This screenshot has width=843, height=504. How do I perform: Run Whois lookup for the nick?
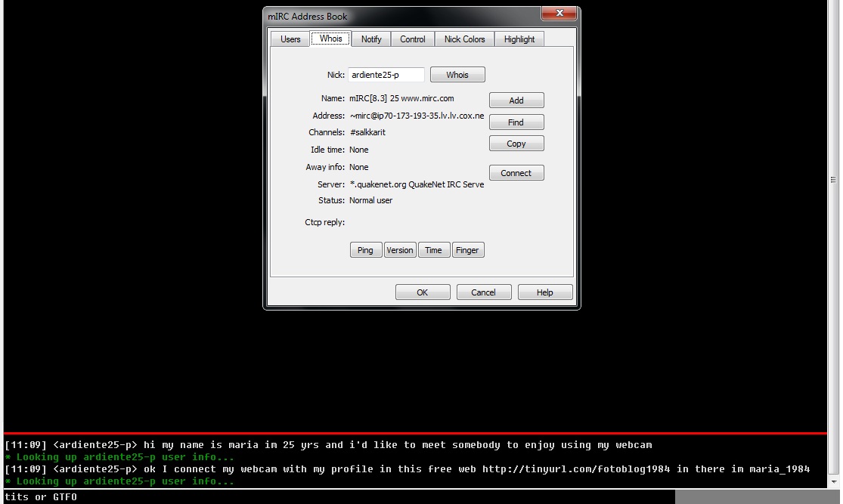point(457,75)
